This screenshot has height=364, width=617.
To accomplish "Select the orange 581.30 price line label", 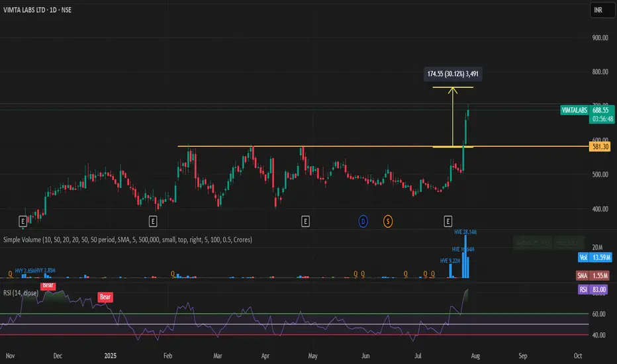I will pyautogui.click(x=600, y=147).
